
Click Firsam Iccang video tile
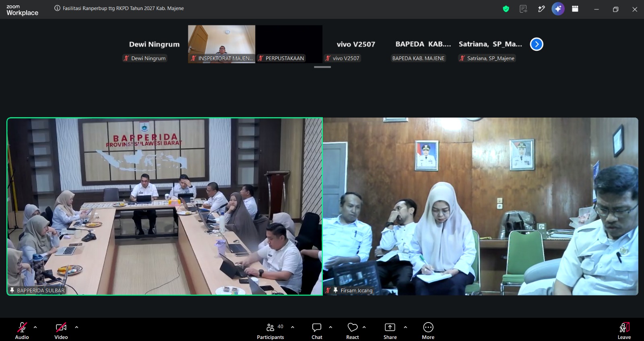click(481, 207)
